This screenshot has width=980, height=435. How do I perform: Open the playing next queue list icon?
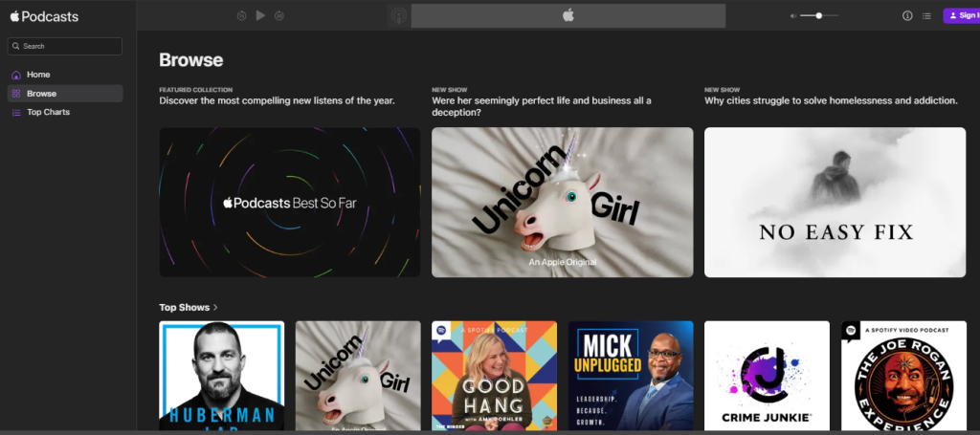926,15
